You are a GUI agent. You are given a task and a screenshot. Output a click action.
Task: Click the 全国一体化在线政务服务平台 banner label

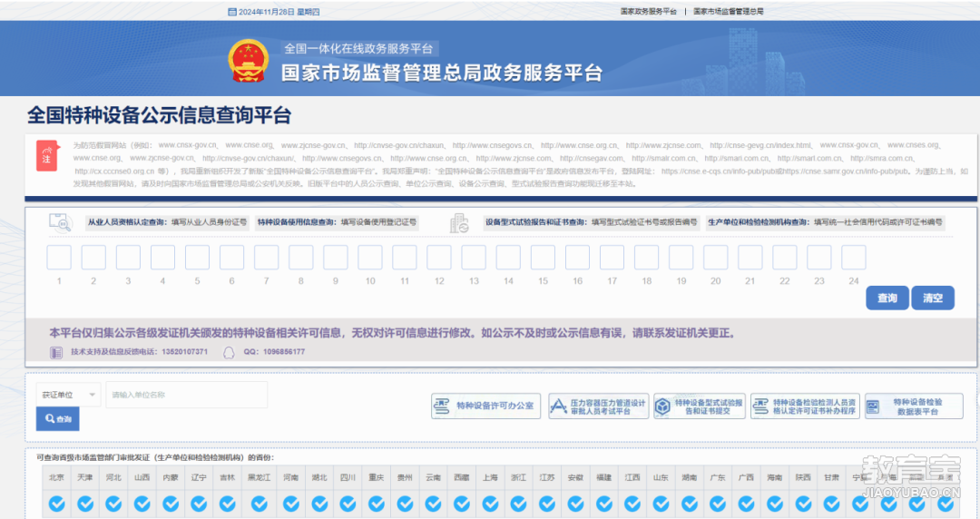click(x=358, y=49)
